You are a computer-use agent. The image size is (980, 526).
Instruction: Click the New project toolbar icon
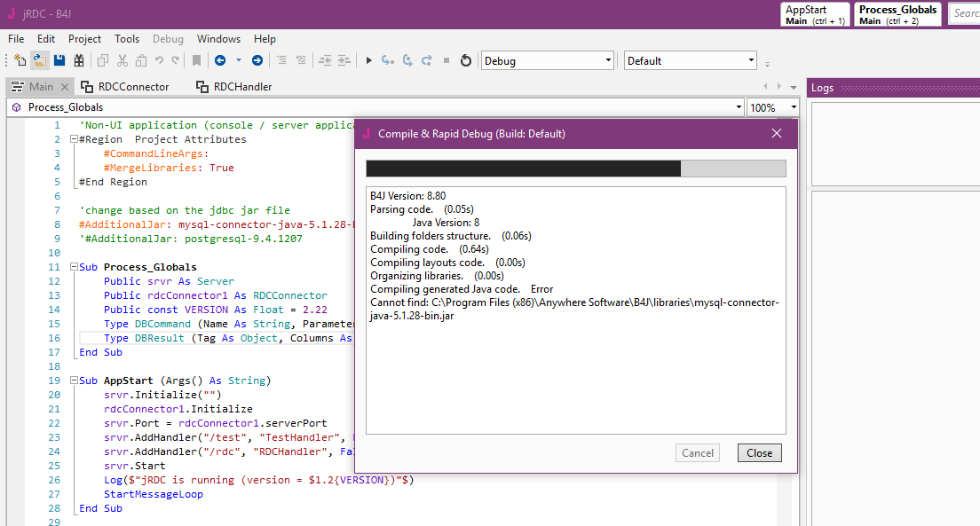click(x=20, y=60)
